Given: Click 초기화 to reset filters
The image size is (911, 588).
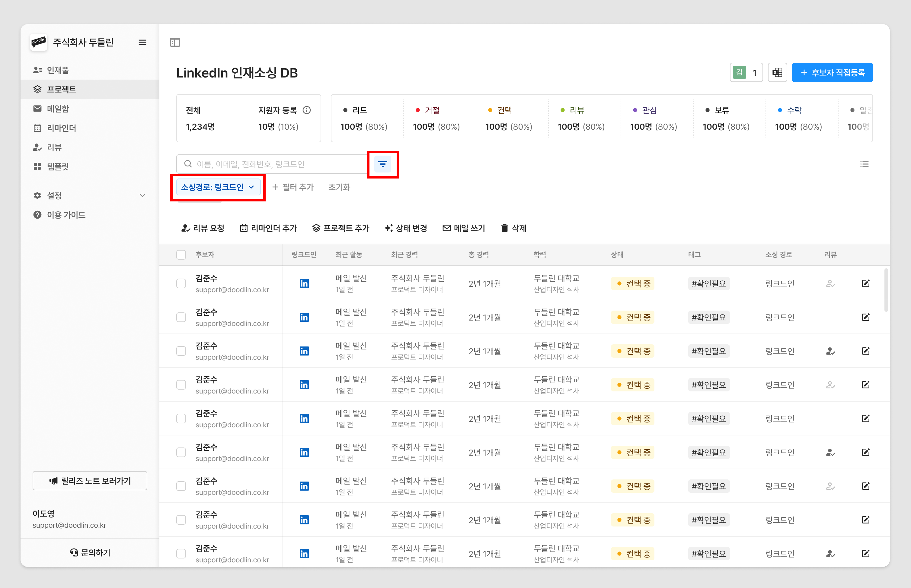Looking at the screenshot, I should pyautogui.click(x=339, y=187).
